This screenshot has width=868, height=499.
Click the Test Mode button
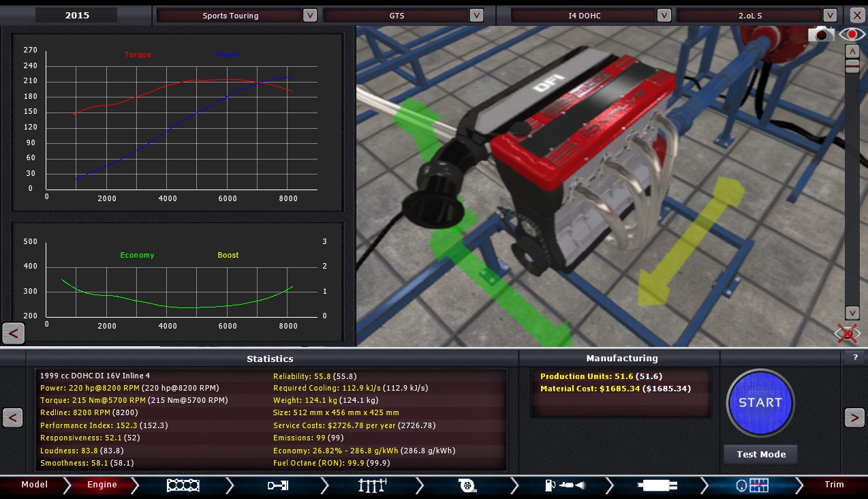761,454
